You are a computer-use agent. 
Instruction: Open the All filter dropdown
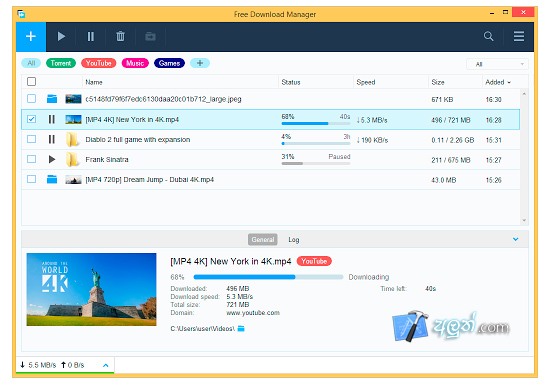497,64
